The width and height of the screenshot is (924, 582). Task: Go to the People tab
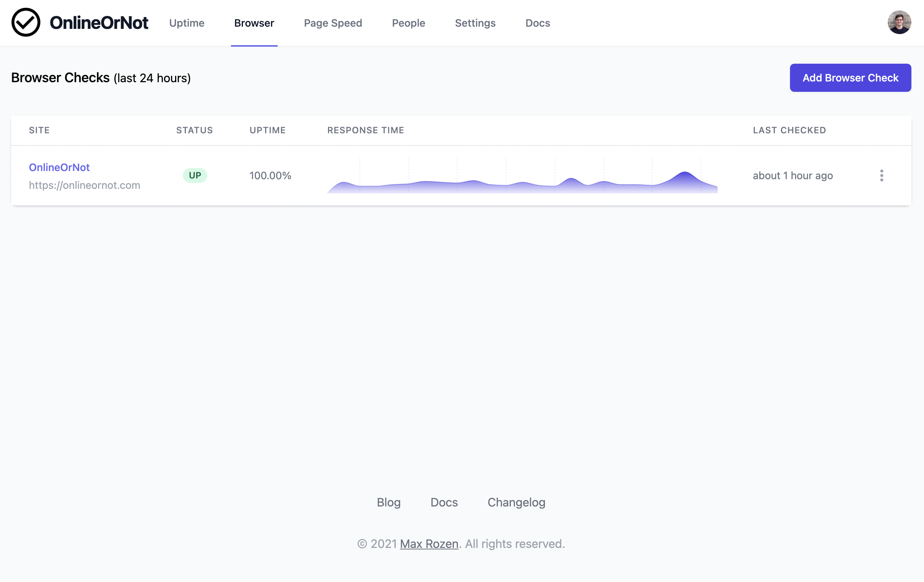pyautogui.click(x=408, y=23)
